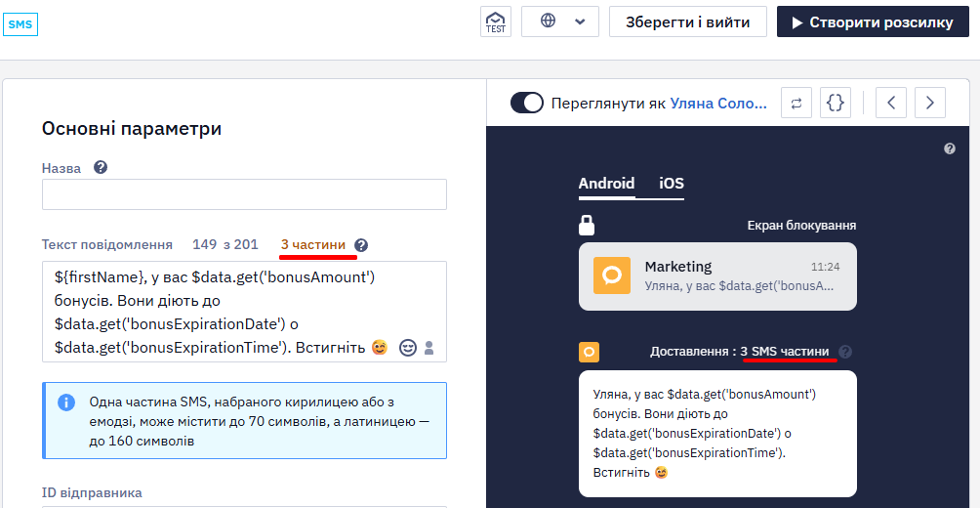Click into the message text area
This screenshot has width=980, height=508.
tap(244, 312)
